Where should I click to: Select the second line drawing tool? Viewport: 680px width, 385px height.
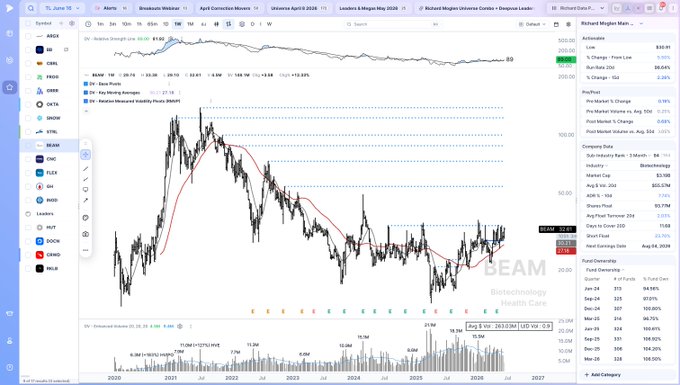click(85, 179)
